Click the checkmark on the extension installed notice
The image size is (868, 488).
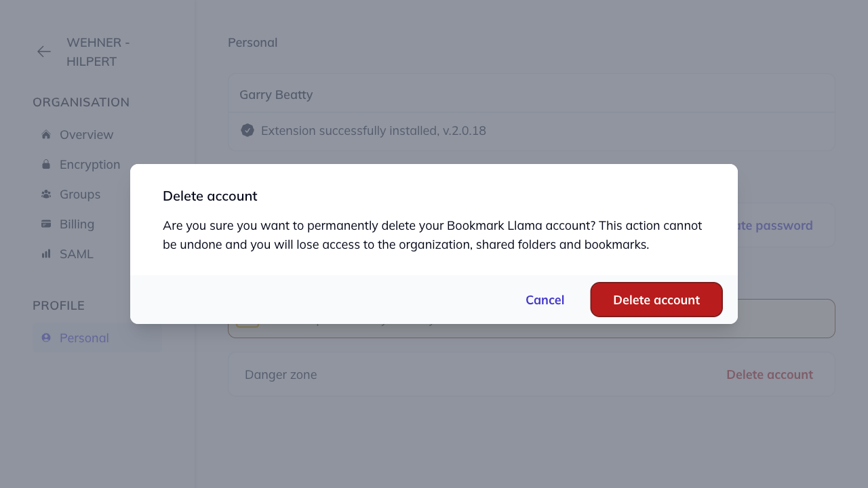coord(248,129)
